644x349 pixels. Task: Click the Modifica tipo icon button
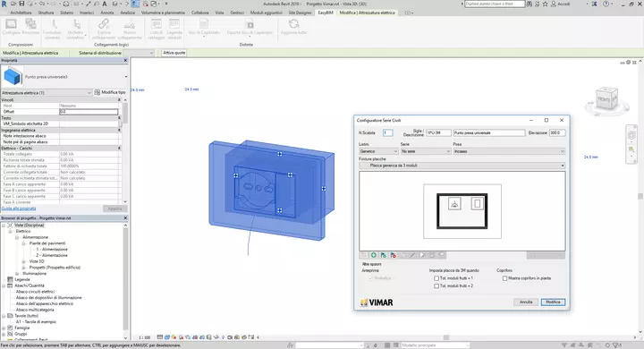pyautogui.click(x=110, y=92)
